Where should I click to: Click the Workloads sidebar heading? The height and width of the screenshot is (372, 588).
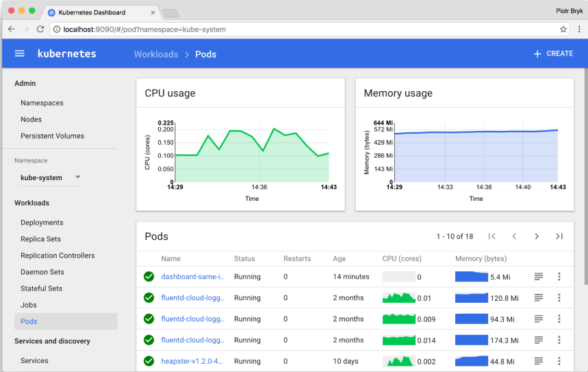pos(32,203)
